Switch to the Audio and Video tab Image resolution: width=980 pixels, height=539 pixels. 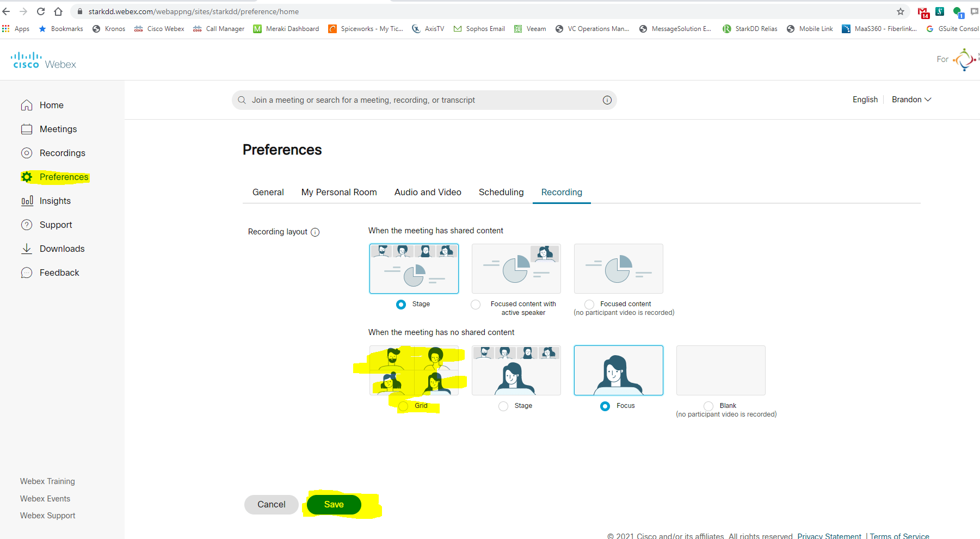tap(428, 192)
